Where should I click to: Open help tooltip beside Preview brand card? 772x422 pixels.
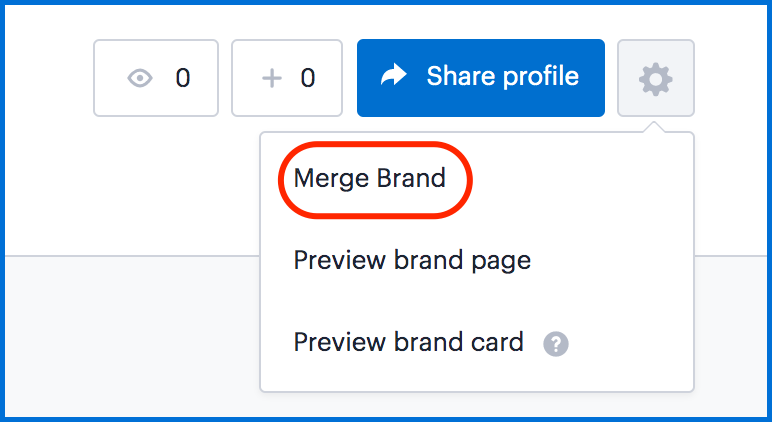[x=556, y=344]
